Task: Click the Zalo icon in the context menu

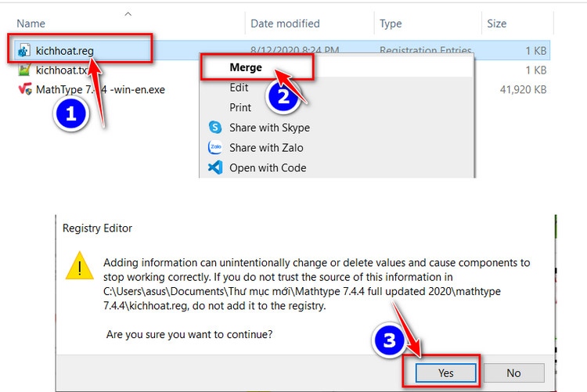Action: (x=215, y=147)
